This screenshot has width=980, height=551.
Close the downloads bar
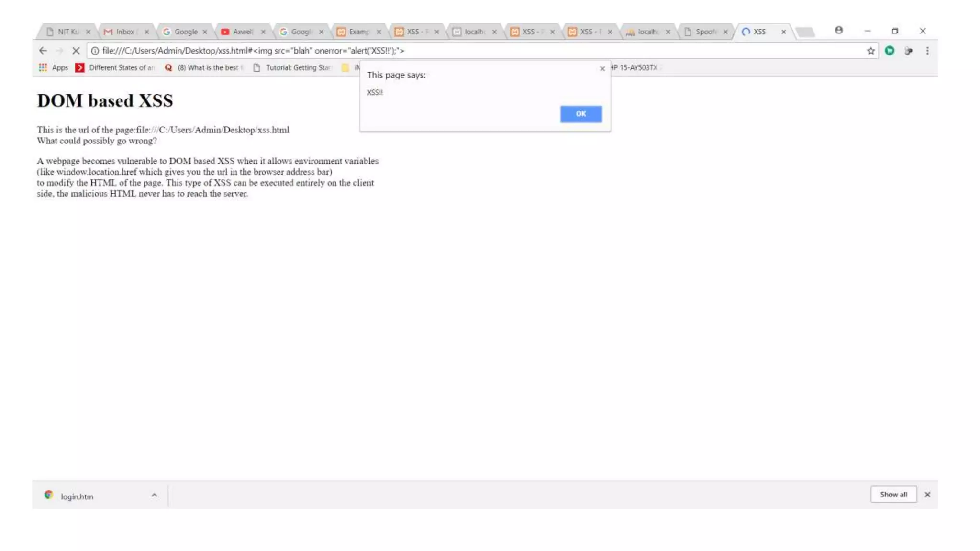coord(927,495)
